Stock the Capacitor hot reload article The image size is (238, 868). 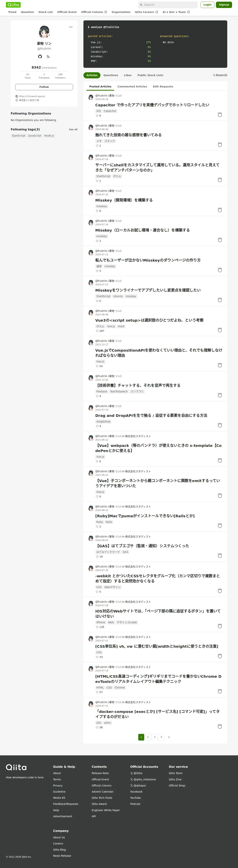220,115
